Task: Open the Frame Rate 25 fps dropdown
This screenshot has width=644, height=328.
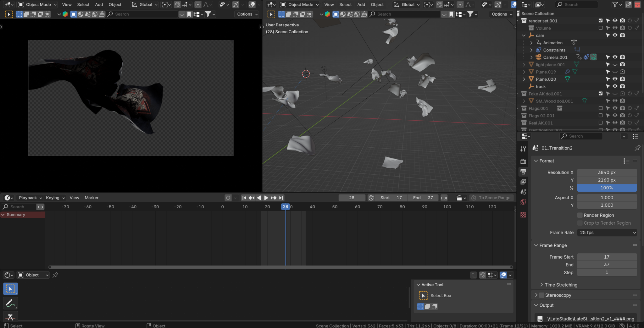Action: (607, 233)
